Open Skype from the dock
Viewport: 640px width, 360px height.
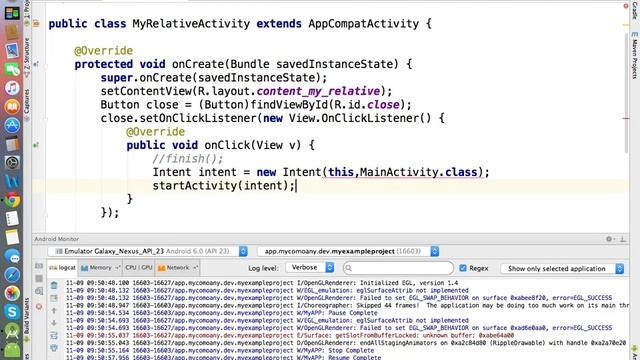(12, 312)
